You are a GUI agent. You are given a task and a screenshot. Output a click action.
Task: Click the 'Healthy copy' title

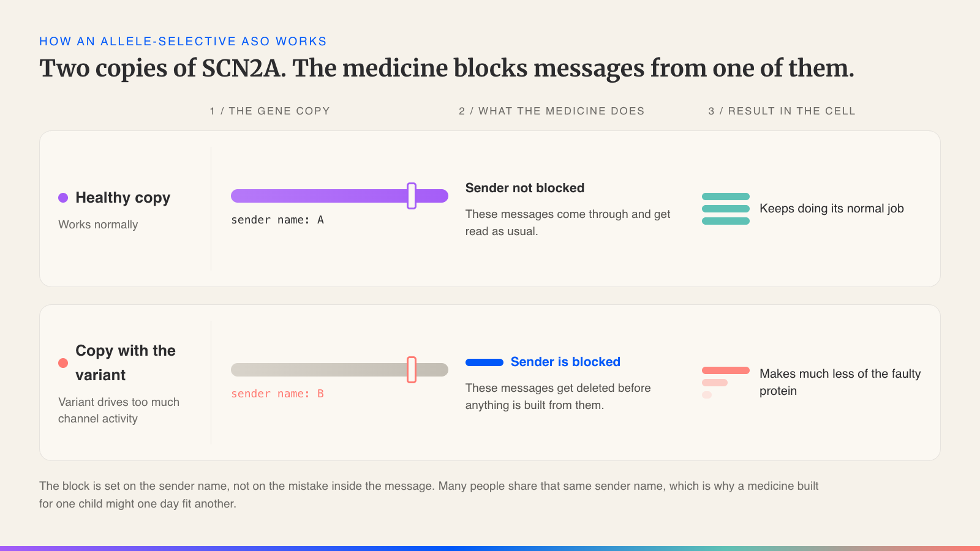click(x=123, y=198)
